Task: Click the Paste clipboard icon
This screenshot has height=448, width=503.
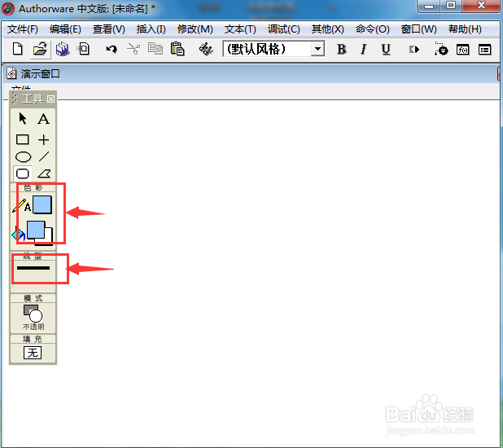Action: 177,49
